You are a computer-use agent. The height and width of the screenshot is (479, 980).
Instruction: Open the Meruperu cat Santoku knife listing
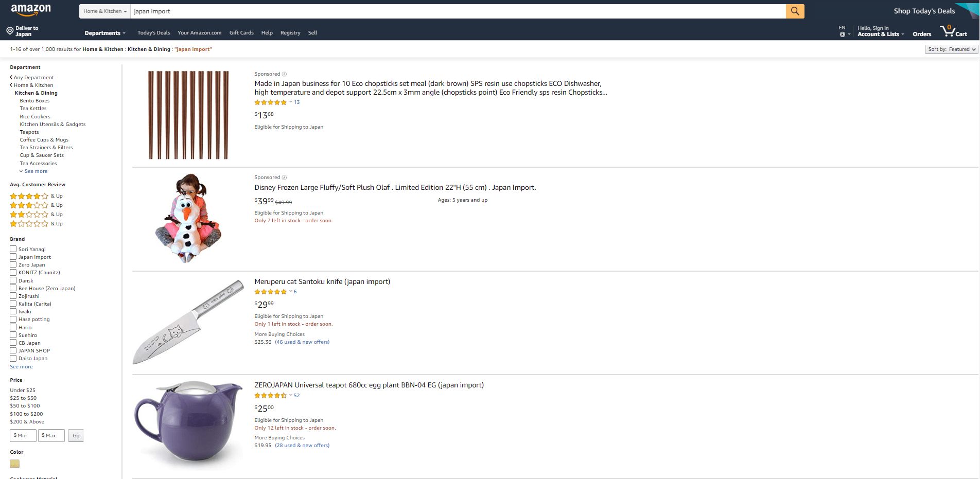[322, 282]
